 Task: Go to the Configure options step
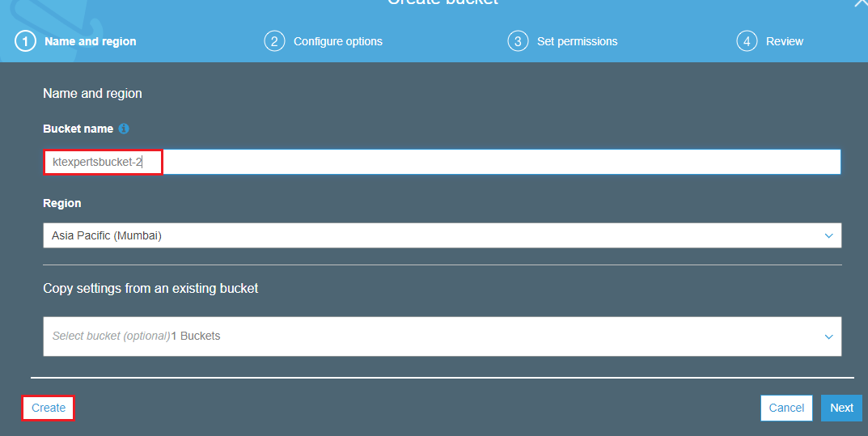(x=337, y=41)
